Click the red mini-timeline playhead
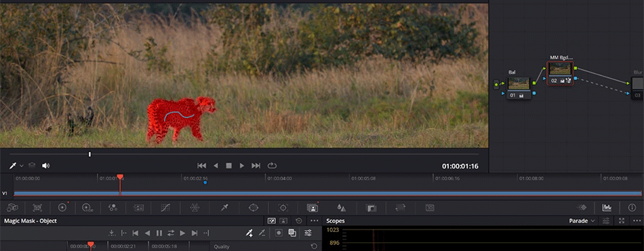Screen dimensions: 644x251 (x=120, y=177)
